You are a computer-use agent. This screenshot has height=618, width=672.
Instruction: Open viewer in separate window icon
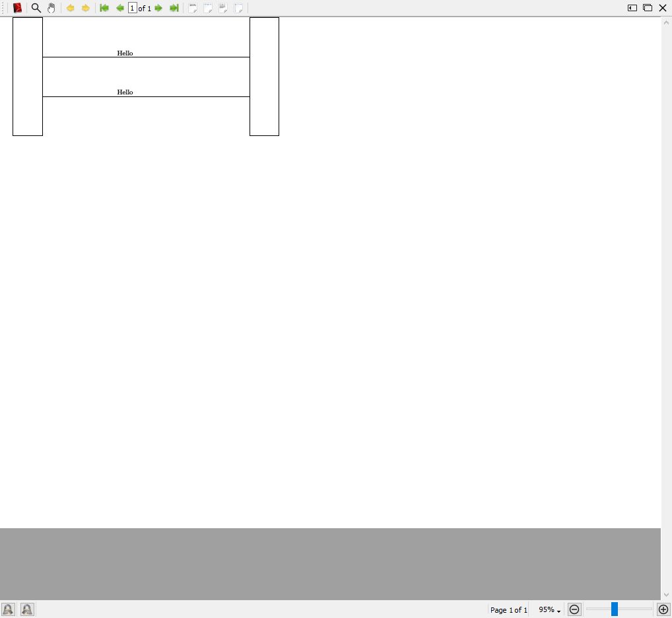[x=648, y=8]
